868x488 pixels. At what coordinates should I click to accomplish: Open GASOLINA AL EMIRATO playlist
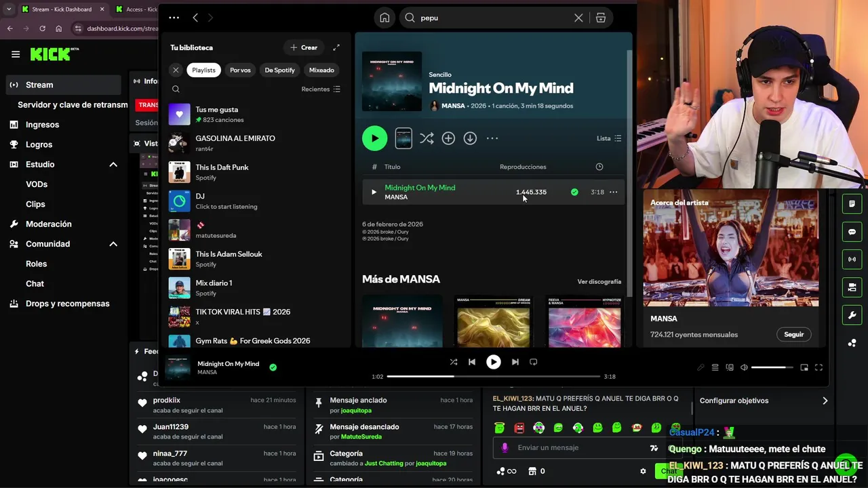click(256, 143)
